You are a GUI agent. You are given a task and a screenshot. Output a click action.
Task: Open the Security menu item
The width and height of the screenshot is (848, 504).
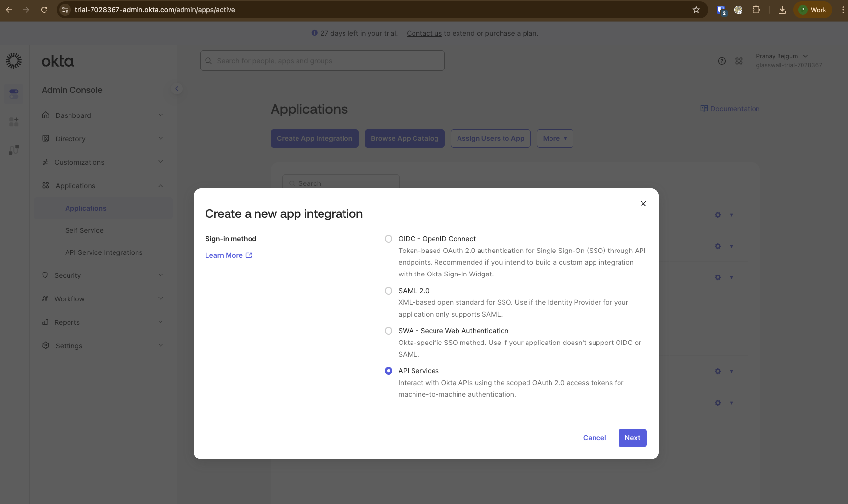click(103, 275)
